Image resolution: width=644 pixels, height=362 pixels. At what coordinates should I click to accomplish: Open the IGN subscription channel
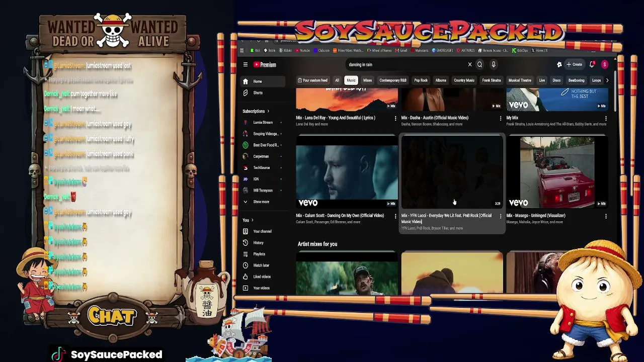click(262, 179)
